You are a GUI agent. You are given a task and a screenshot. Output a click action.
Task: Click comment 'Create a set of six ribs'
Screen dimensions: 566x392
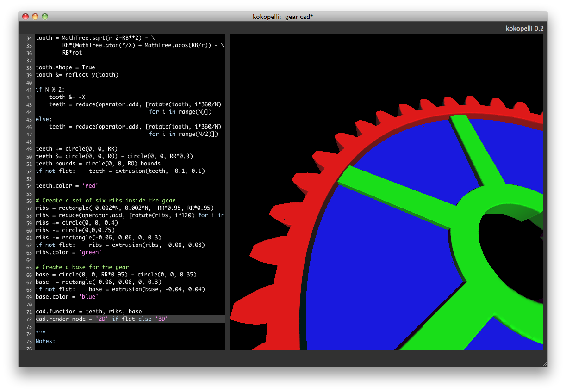click(x=106, y=201)
